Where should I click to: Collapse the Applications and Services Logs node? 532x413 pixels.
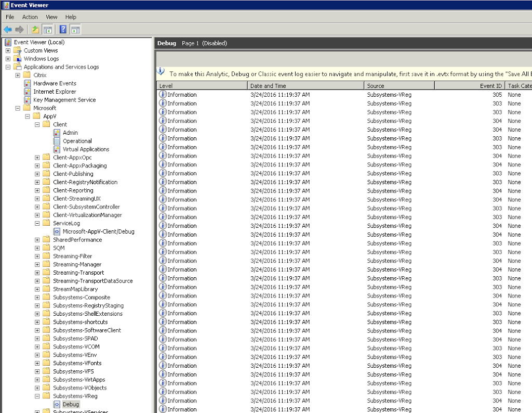click(8, 67)
